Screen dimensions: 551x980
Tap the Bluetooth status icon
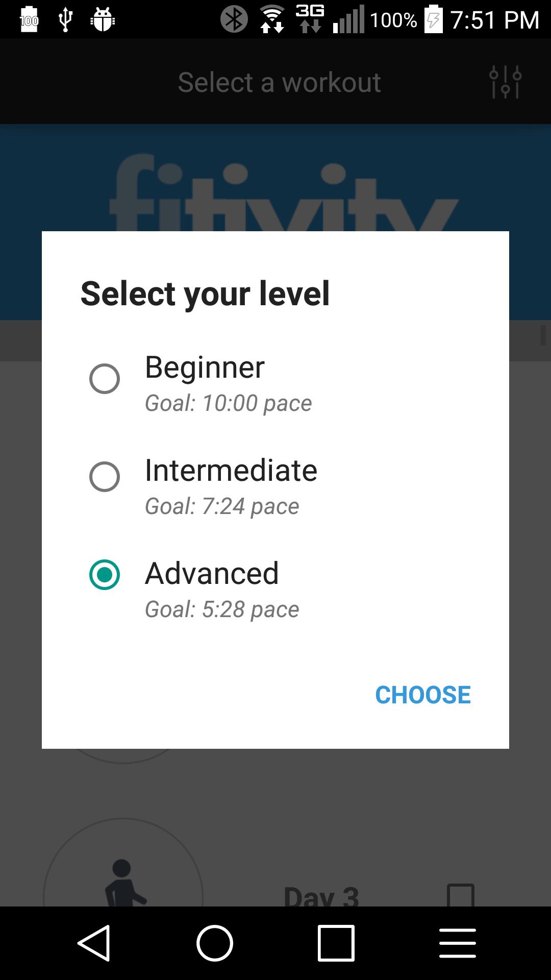(x=234, y=19)
